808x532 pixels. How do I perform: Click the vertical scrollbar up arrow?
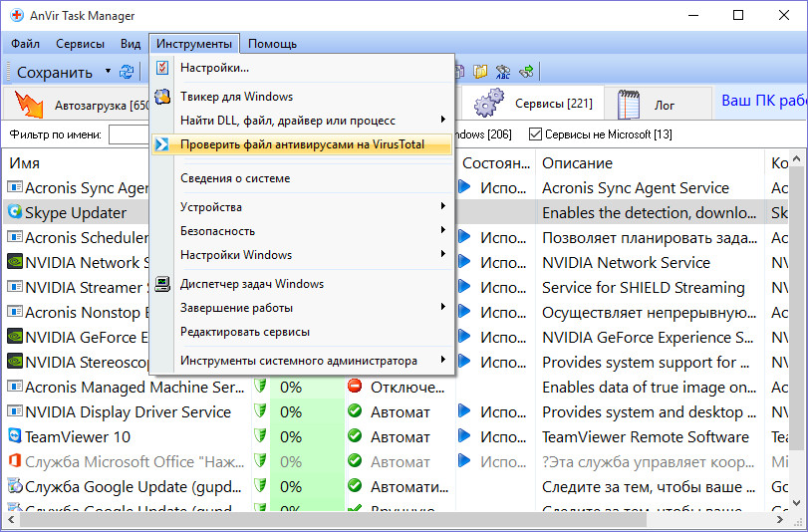(x=797, y=160)
